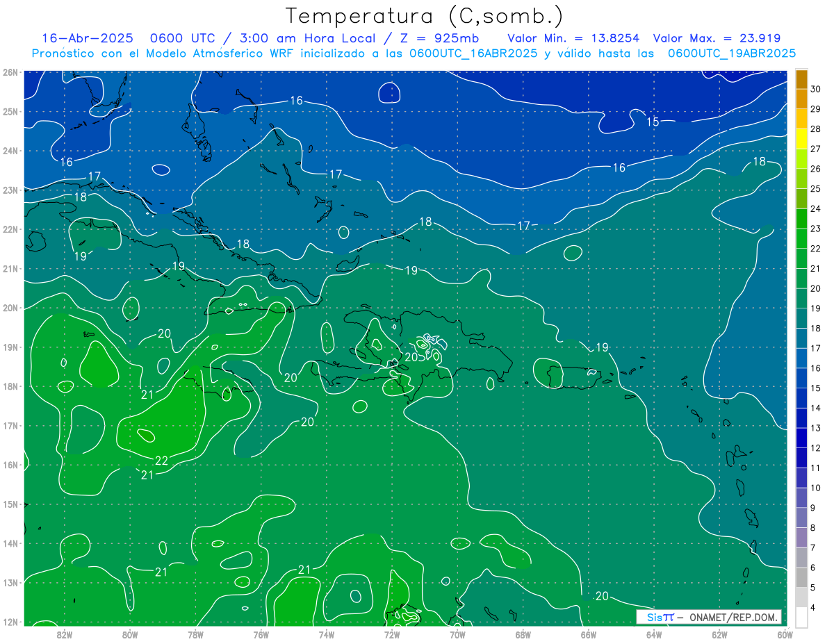Click the "Valor Min. = 13.8254" readout

click(573, 38)
